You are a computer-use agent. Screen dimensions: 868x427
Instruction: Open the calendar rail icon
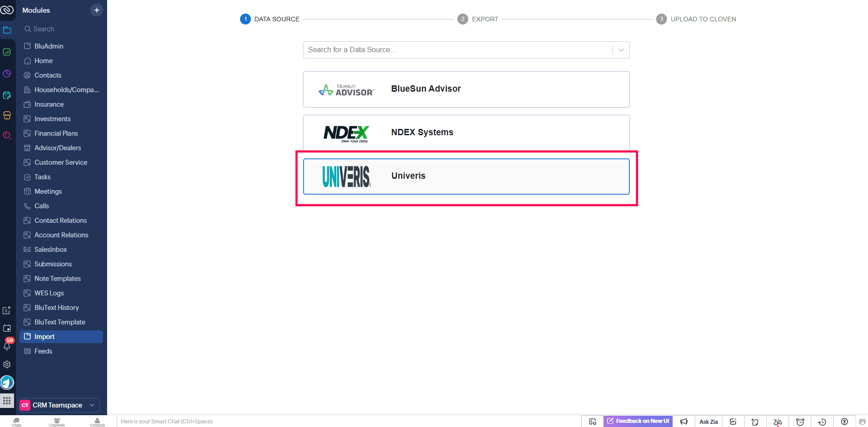click(7, 328)
